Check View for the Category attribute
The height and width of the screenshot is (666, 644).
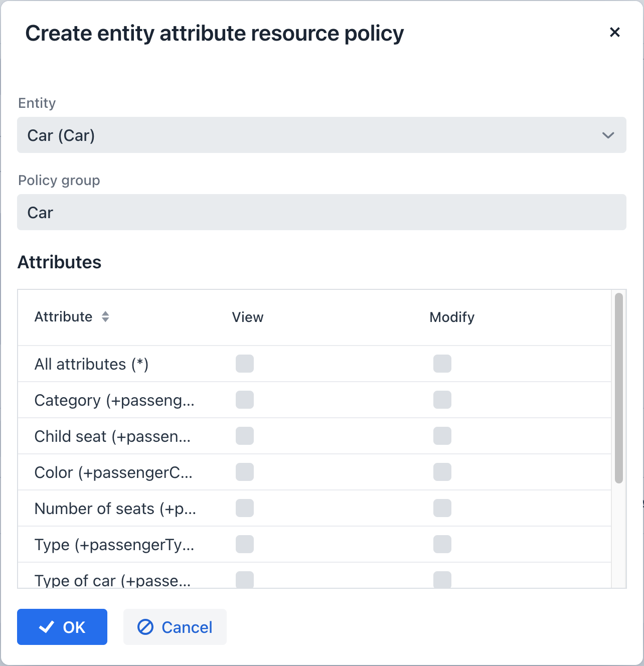tap(245, 400)
